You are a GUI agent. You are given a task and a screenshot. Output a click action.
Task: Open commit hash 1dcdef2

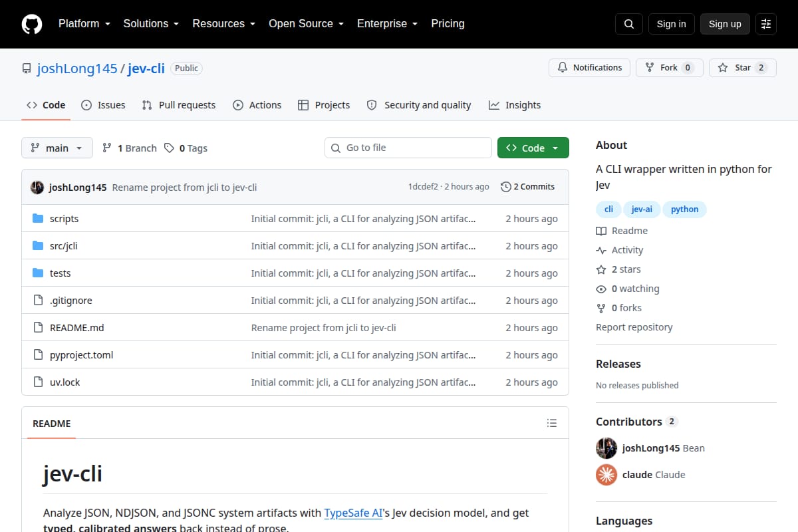[423, 187]
